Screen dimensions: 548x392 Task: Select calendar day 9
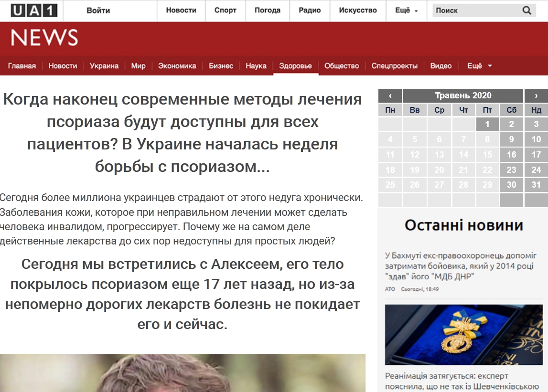[x=511, y=139]
